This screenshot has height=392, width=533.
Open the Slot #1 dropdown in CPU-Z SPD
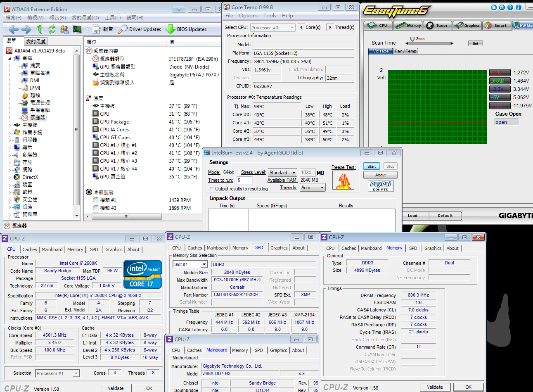190,264
